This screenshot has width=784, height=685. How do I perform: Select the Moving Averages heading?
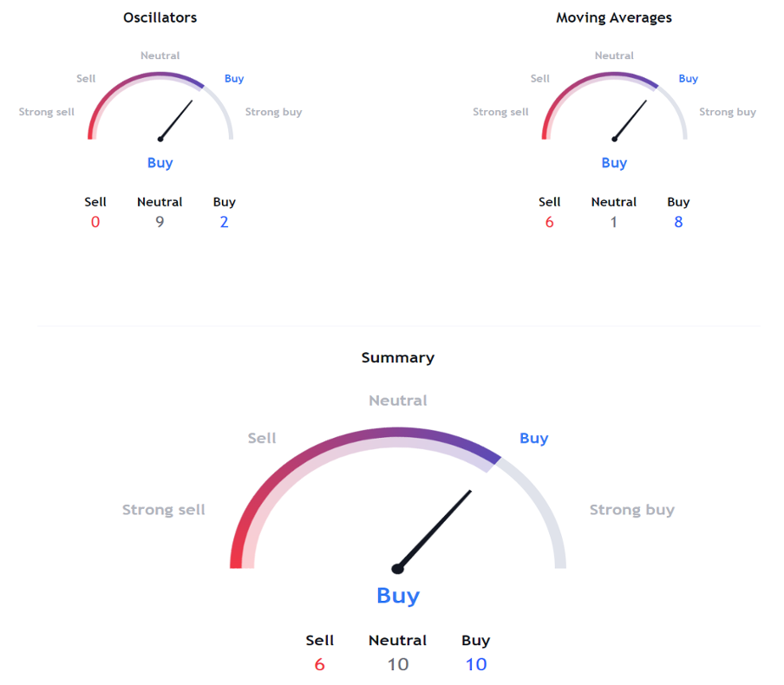(614, 17)
